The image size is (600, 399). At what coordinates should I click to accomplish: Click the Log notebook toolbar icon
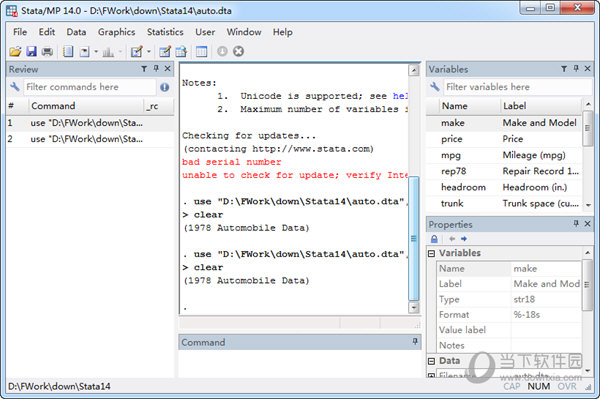tap(68, 51)
